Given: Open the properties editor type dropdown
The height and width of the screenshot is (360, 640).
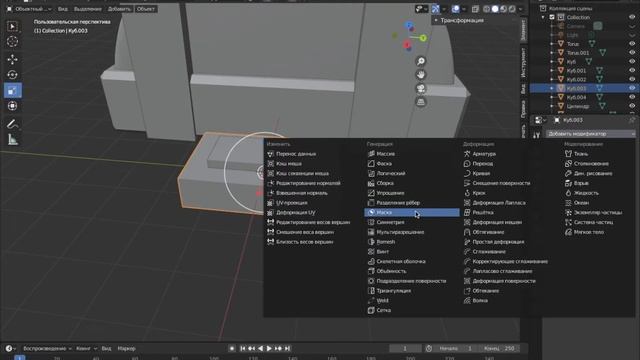Looking at the screenshot, I should click(x=540, y=120).
